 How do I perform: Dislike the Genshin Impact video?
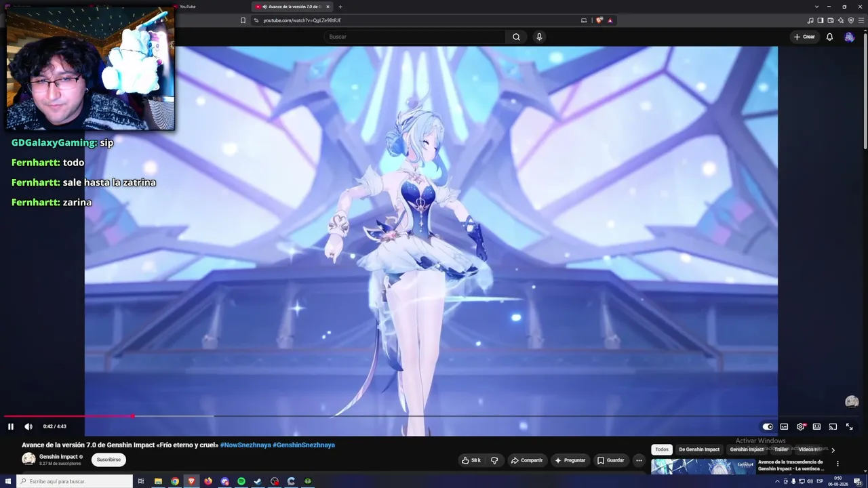click(x=494, y=460)
